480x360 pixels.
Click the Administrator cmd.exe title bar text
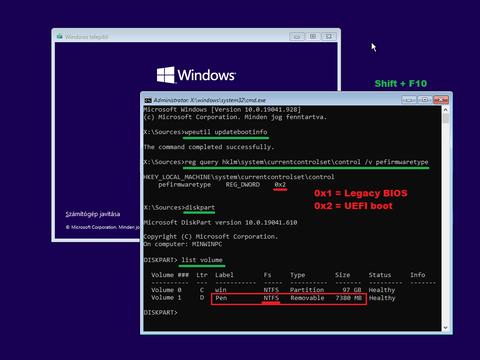(210, 100)
